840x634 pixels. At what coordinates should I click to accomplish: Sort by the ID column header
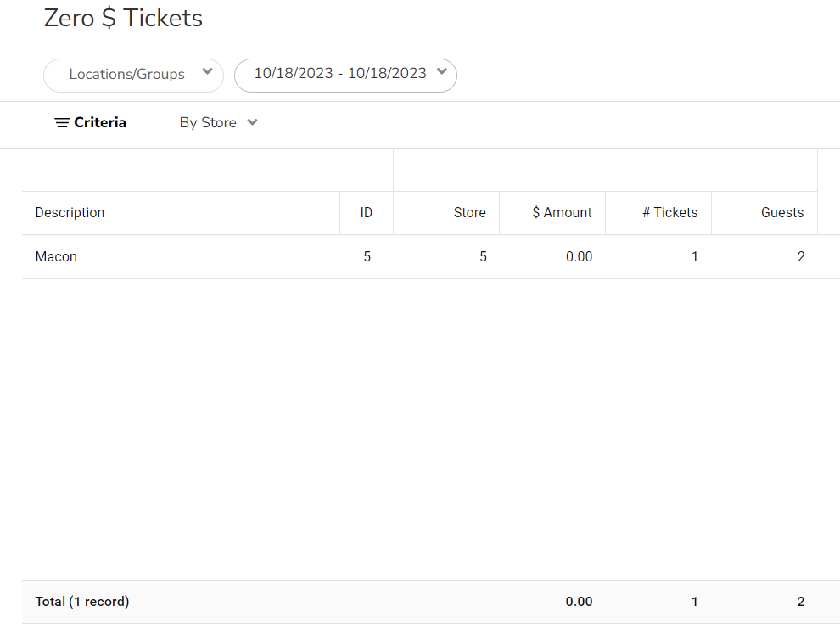coord(366,213)
